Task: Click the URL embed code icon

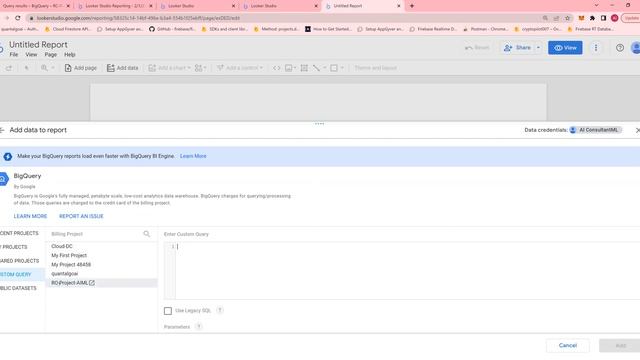Action: click(276, 68)
